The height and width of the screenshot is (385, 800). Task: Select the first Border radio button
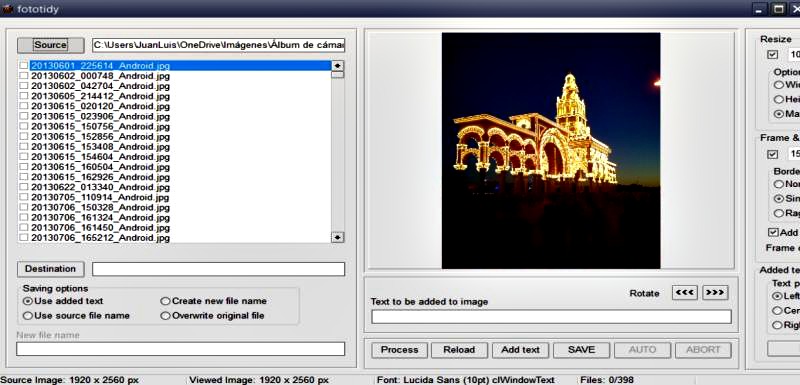779,184
